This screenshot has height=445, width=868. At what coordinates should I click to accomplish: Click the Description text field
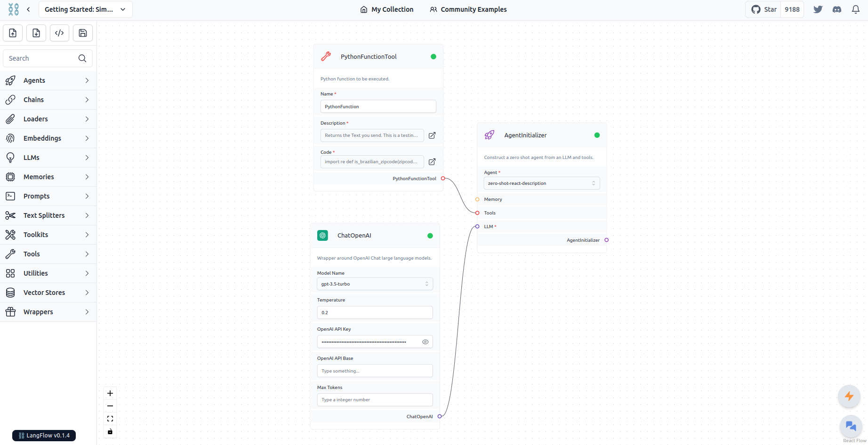point(372,135)
